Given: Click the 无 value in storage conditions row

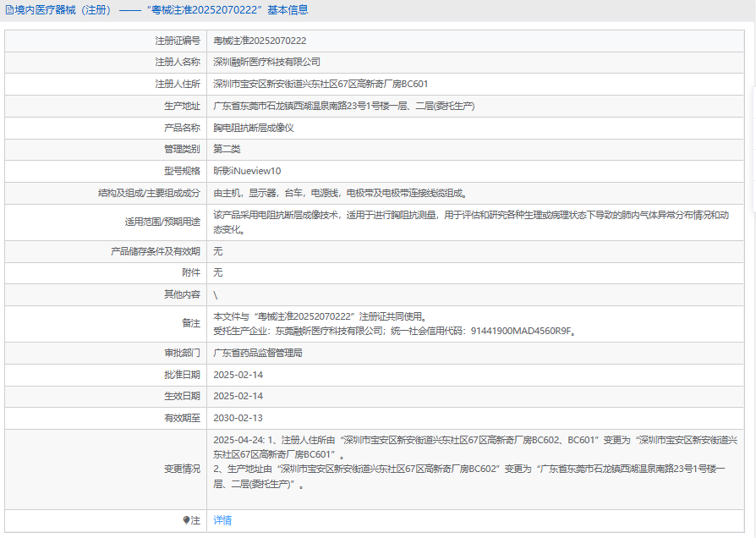Looking at the screenshot, I should click(218, 251).
